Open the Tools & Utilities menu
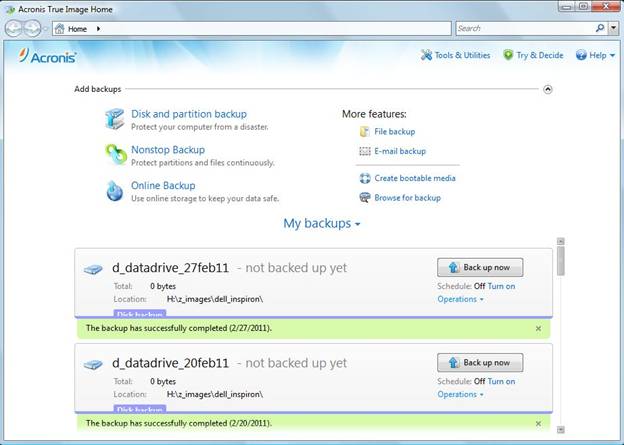 point(455,55)
